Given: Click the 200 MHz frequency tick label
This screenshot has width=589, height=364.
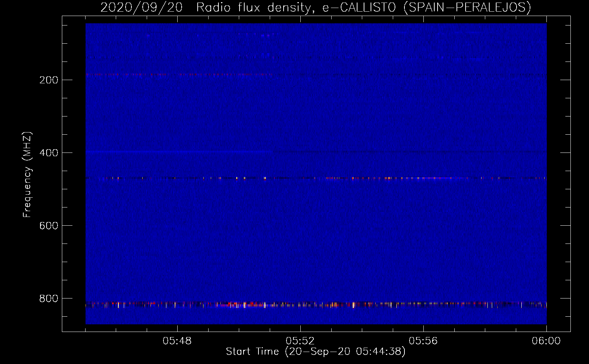Looking at the screenshot, I should pos(49,80).
